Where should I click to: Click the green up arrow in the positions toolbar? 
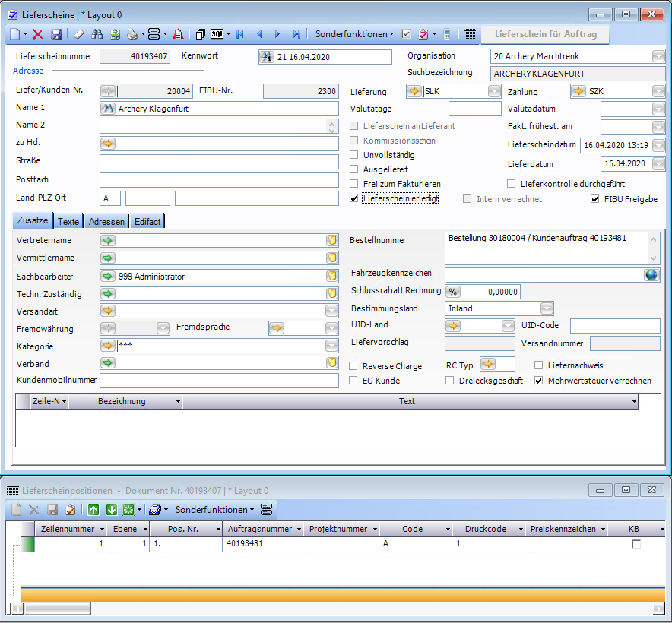tap(94, 510)
